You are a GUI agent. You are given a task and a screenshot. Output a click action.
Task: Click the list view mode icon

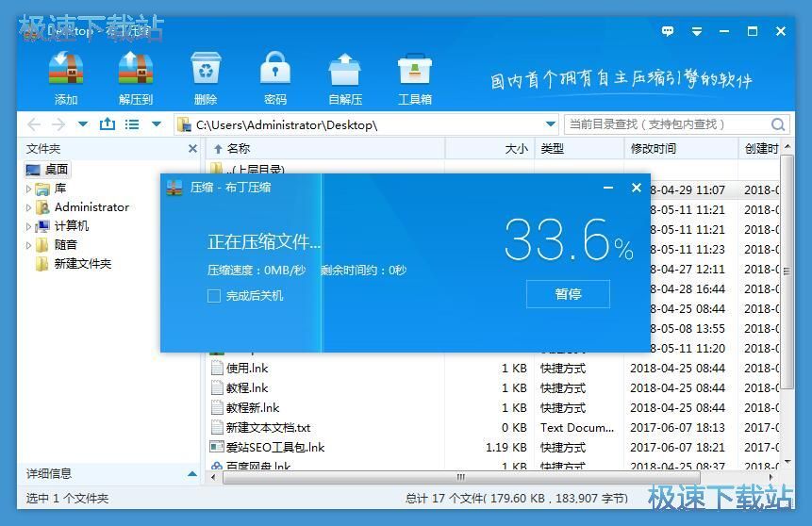[132, 124]
